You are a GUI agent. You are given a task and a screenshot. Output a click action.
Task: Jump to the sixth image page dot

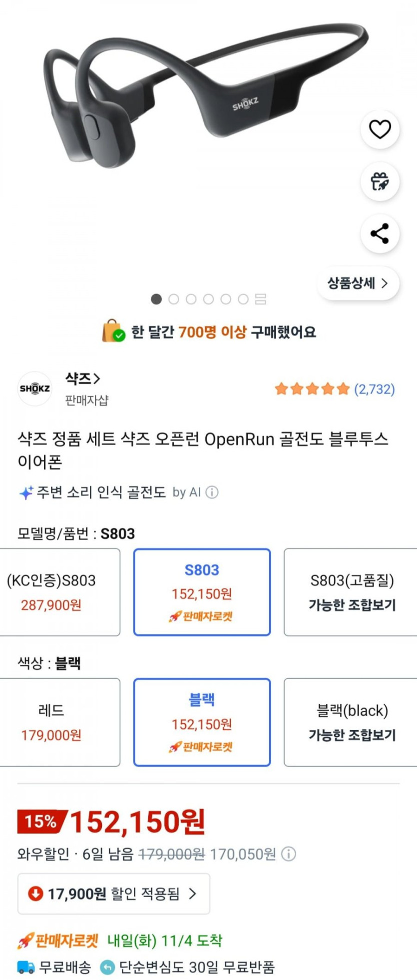pos(243,299)
